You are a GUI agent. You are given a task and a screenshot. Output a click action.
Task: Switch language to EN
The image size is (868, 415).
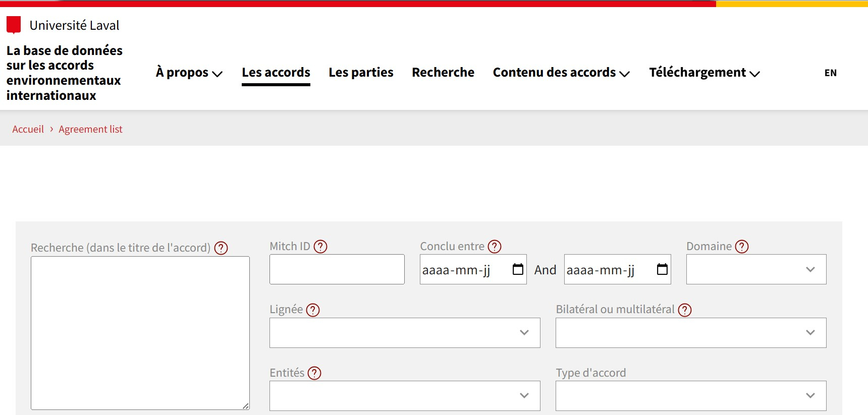tap(830, 73)
